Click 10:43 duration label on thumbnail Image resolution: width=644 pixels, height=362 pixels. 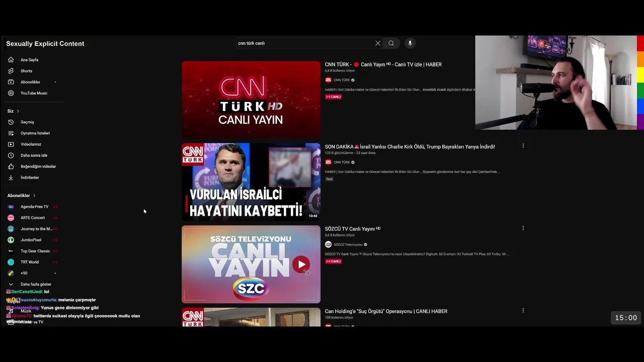click(313, 216)
